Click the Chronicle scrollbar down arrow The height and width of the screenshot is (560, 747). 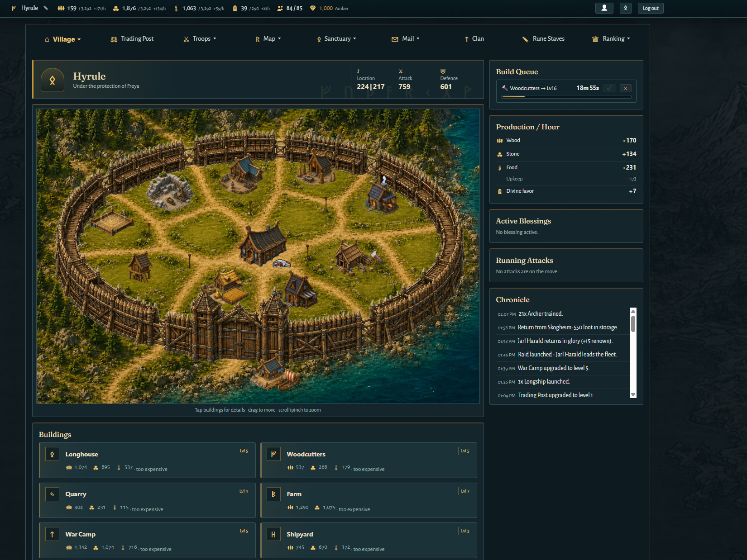coord(633,395)
